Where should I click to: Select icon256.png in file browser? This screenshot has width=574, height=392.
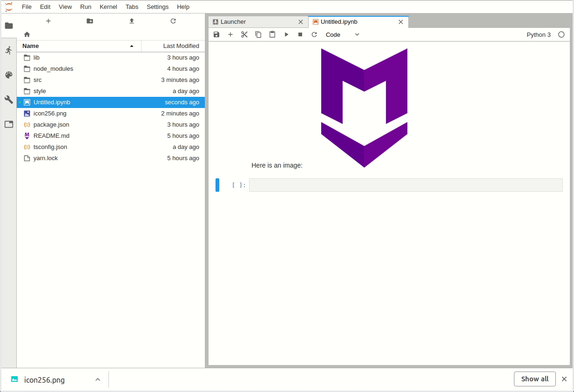tap(111, 114)
